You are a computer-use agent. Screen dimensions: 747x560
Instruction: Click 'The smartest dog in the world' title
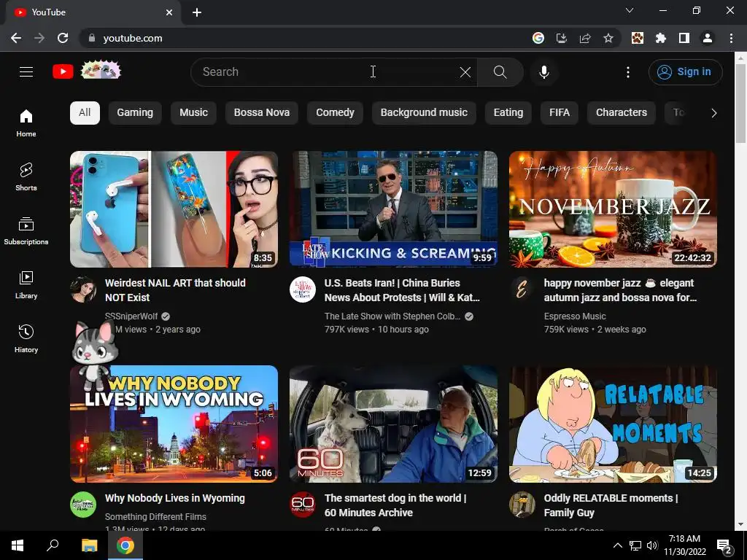click(x=395, y=505)
